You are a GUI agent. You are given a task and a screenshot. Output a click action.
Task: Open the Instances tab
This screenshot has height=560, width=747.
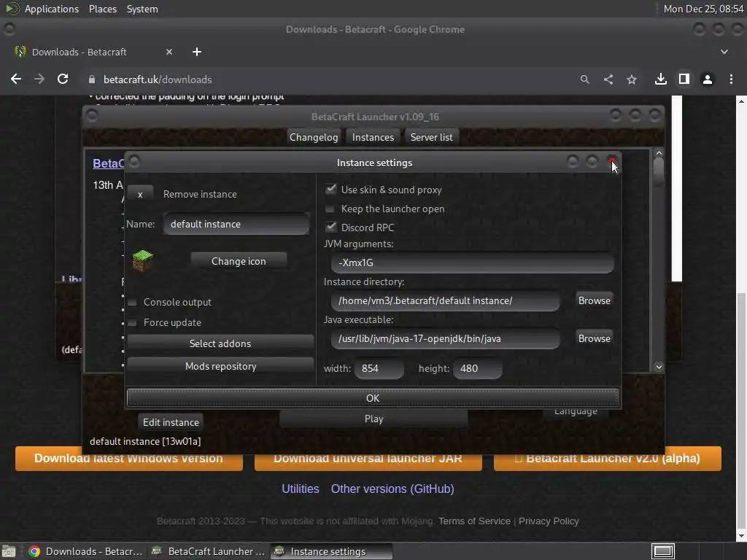[x=373, y=137]
